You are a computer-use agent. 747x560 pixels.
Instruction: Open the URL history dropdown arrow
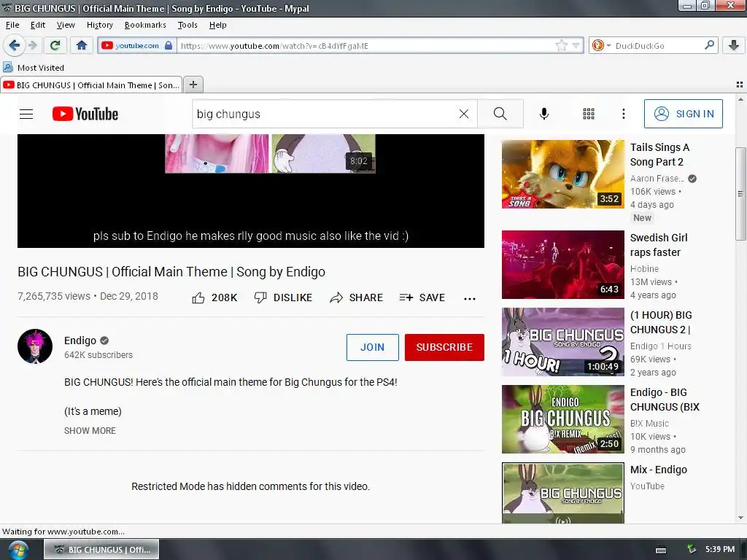[x=576, y=46]
